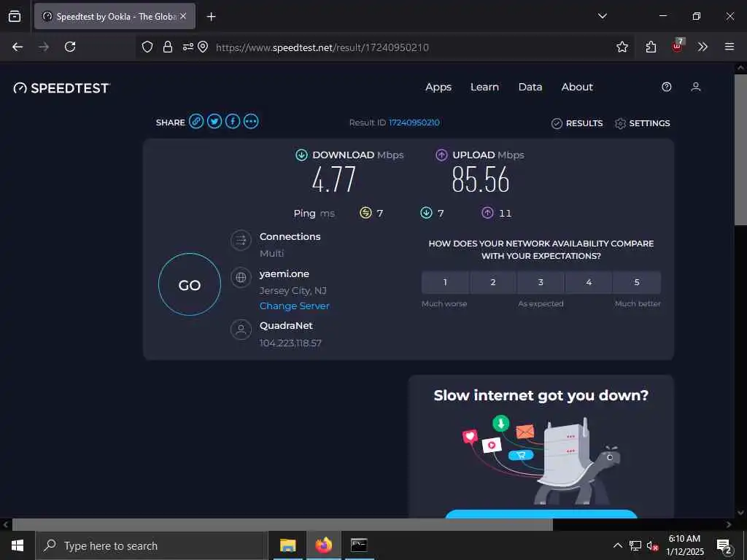The width and height of the screenshot is (747, 560).
Task: Click the upload latency icon
Action: (487, 212)
